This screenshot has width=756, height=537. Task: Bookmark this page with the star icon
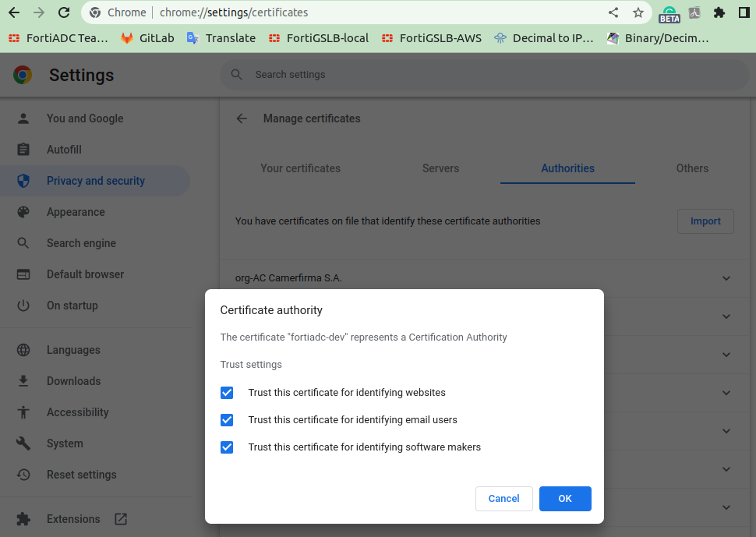click(638, 12)
